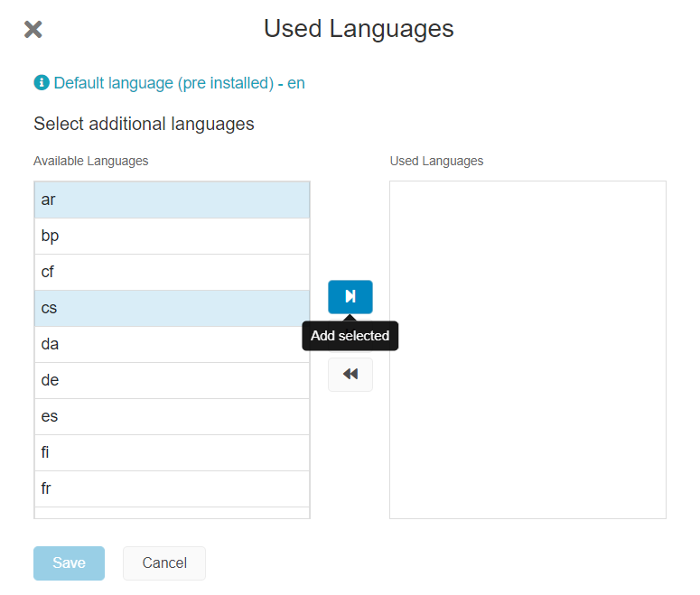Cancel the language changes
700x595 pixels.
pyautogui.click(x=164, y=563)
